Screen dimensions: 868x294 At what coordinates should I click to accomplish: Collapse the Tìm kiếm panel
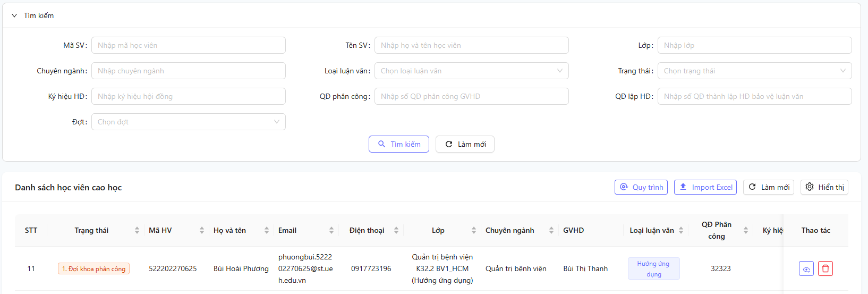coord(14,15)
